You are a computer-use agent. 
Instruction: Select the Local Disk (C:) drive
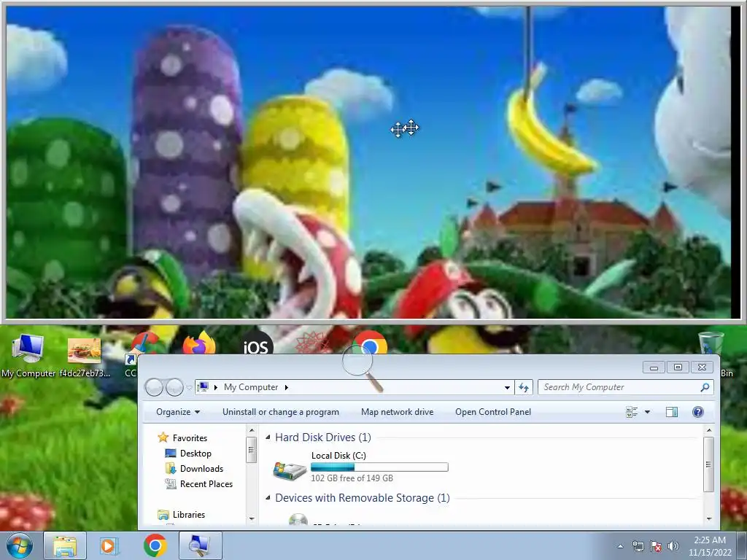pos(360,467)
